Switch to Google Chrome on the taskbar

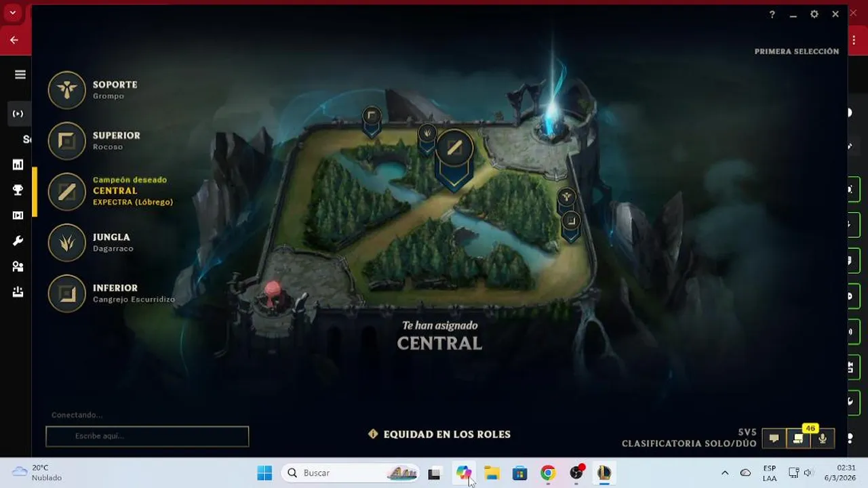[548, 473]
